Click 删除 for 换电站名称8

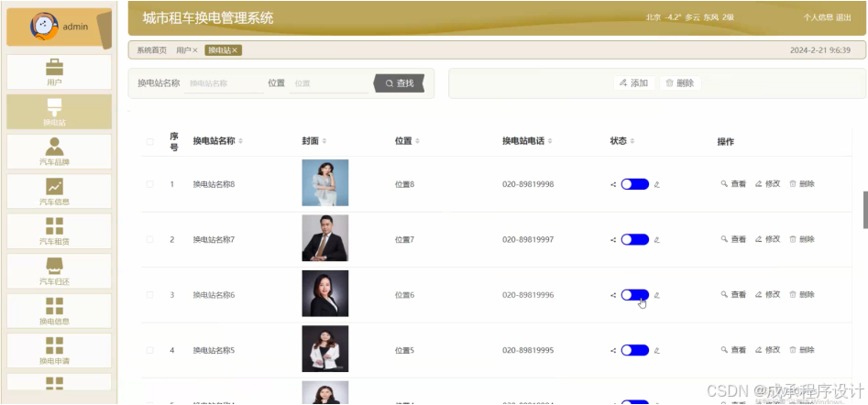[x=802, y=184]
